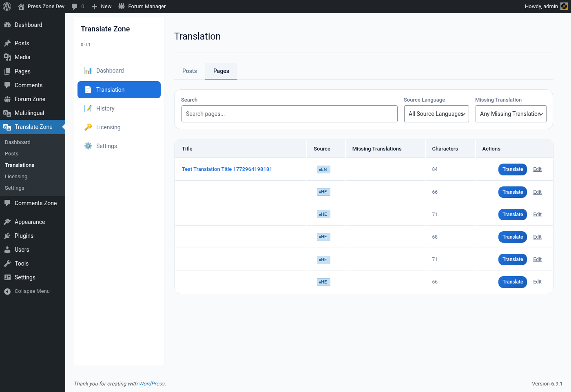Open Translations submenu under Translate Zone
Screen dimensions: 571x392
pos(20,165)
